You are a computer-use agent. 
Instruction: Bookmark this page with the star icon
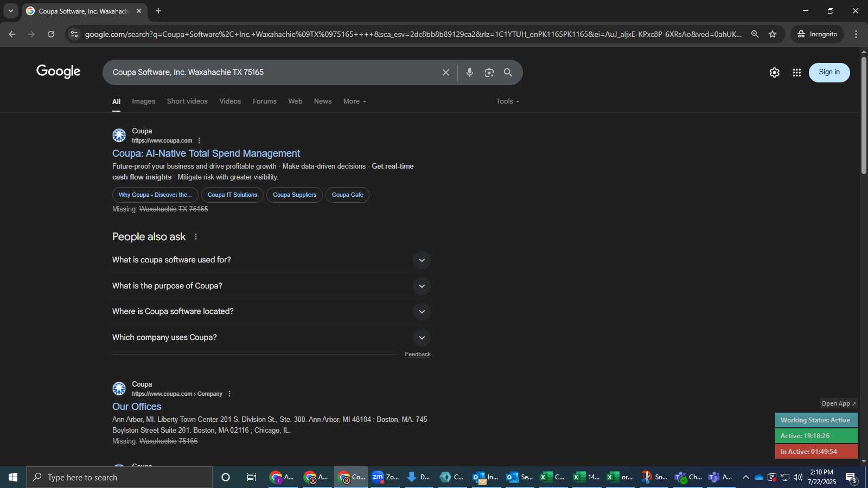(773, 34)
